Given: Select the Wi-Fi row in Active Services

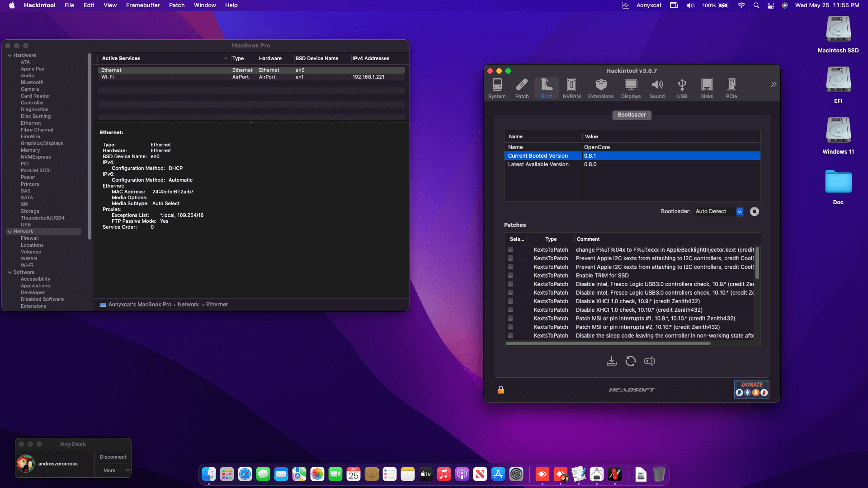Looking at the screenshot, I should (251, 77).
